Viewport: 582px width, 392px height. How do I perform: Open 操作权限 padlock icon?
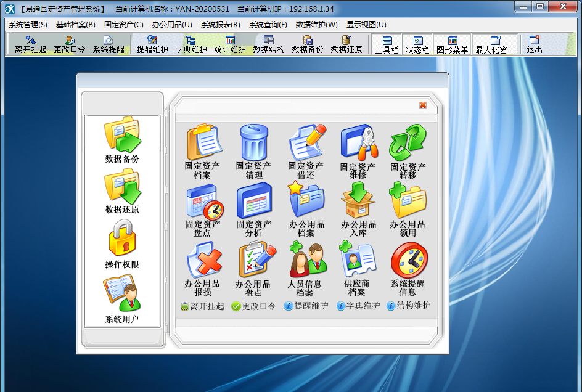click(x=122, y=244)
